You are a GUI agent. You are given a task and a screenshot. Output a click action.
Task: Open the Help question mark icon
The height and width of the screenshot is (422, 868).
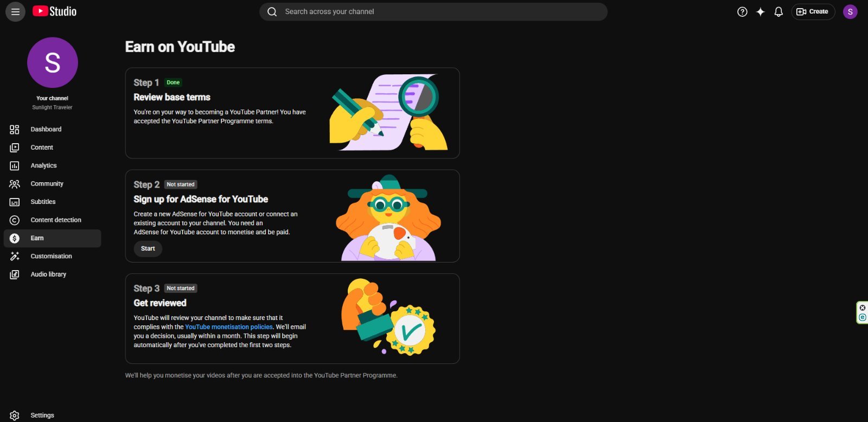742,11
